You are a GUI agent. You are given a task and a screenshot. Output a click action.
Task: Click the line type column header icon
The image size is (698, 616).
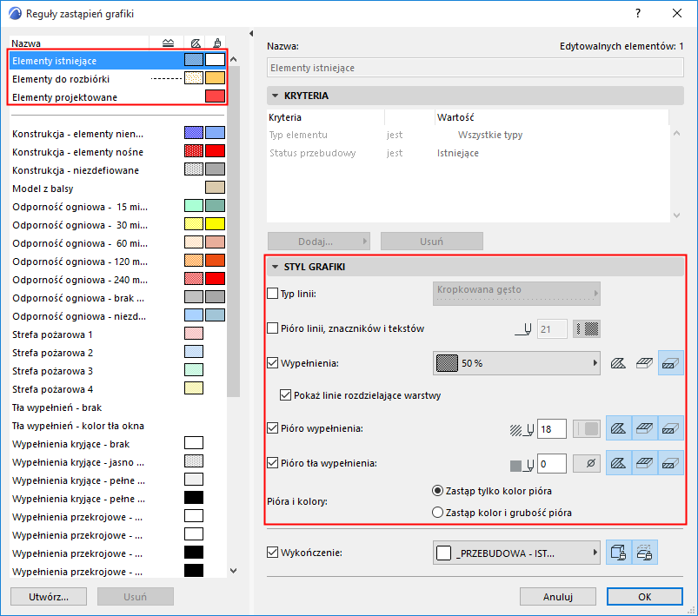click(x=168, y=43)
